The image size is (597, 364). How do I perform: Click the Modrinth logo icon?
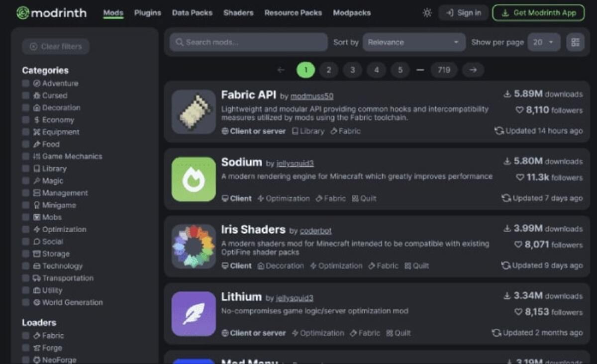pyautogui.click(x=22, y=13)
